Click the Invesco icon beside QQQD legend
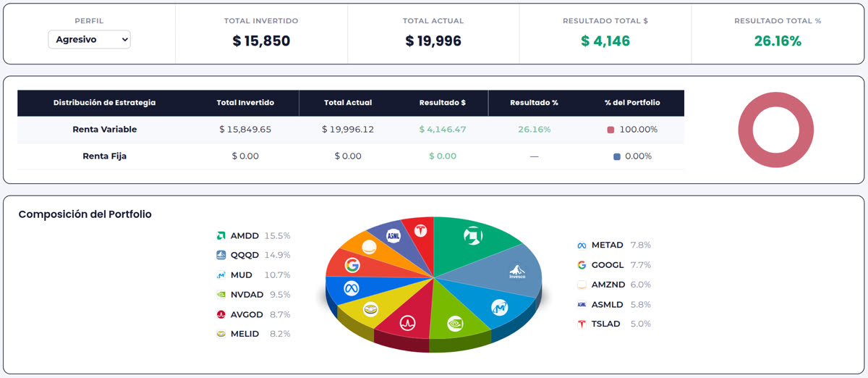The width and height of the screenshot is (868, 378). tap(221, 255)
